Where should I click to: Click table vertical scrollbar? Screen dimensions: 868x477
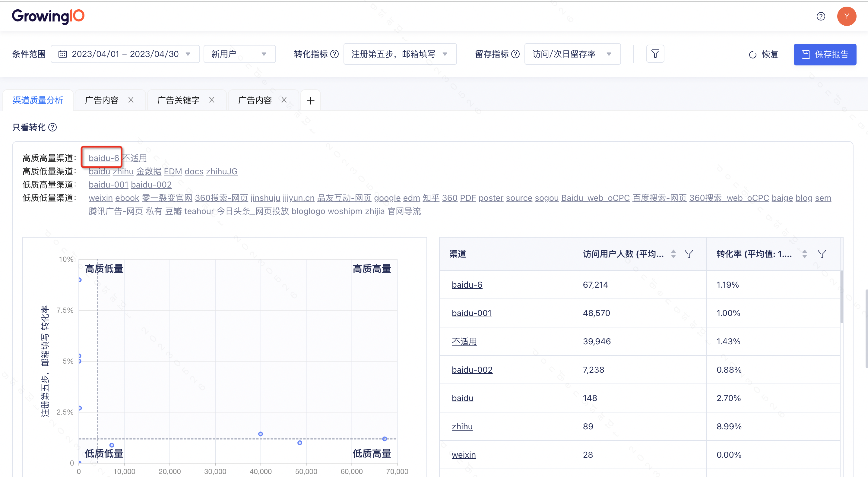[x=841, y=296]
